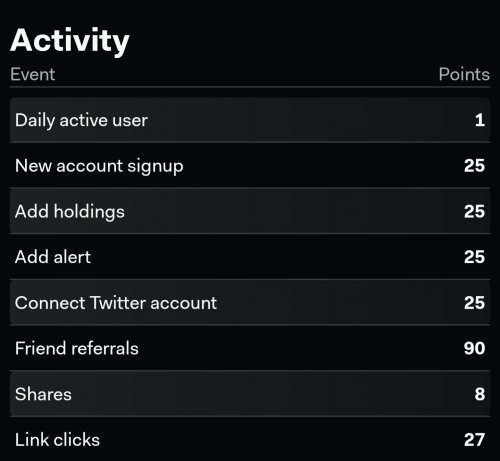
Task: Select the Daily active user row
Action: (x=250, y=120)
